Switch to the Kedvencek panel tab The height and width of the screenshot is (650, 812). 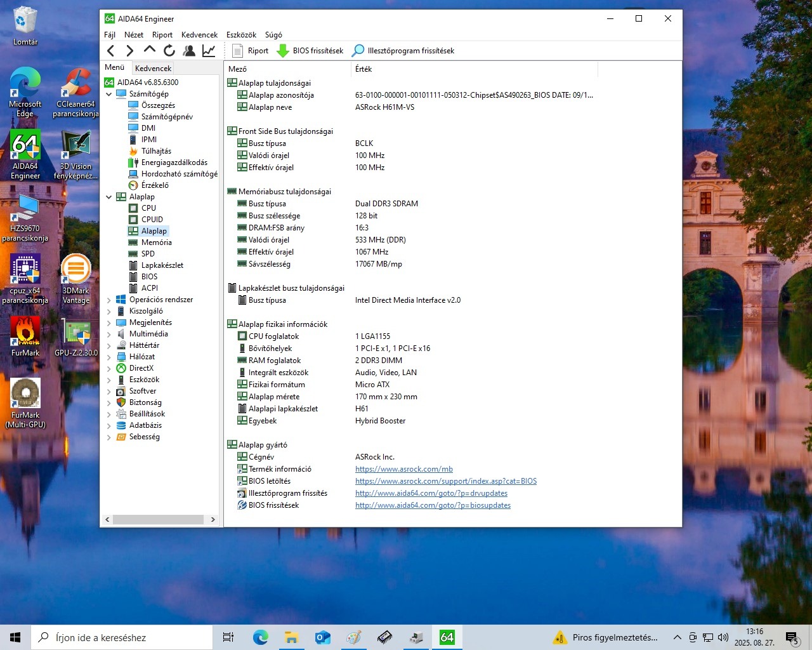pyautogui.click(x=153, y=68)
